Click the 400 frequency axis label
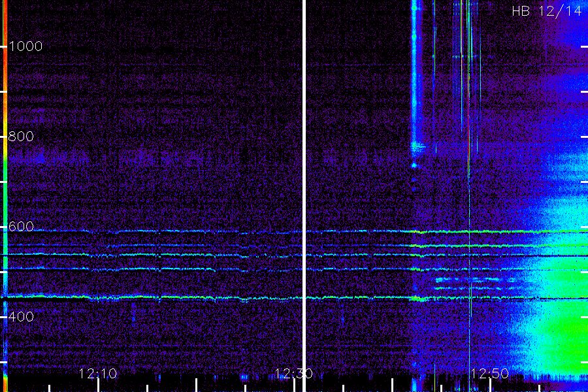Image resolution: width=588 pixels, height=392 pixels. (21, 317)
